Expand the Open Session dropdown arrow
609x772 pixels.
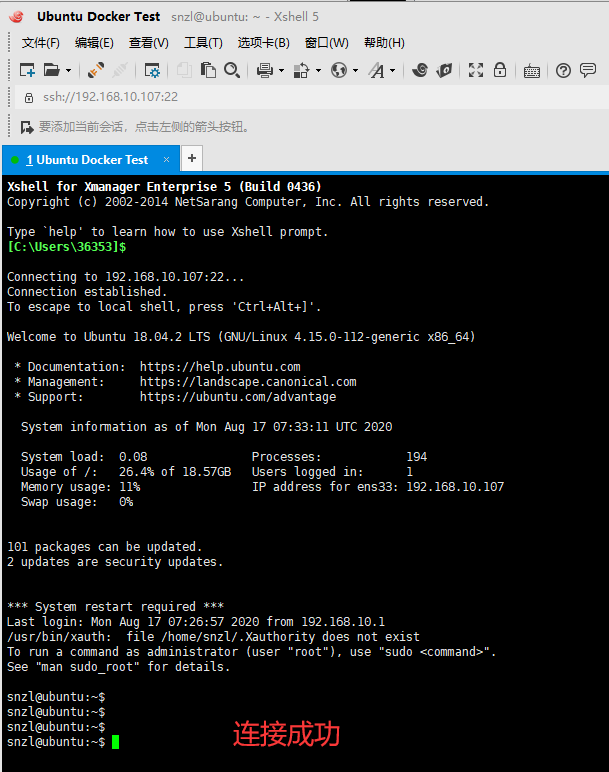68,70
